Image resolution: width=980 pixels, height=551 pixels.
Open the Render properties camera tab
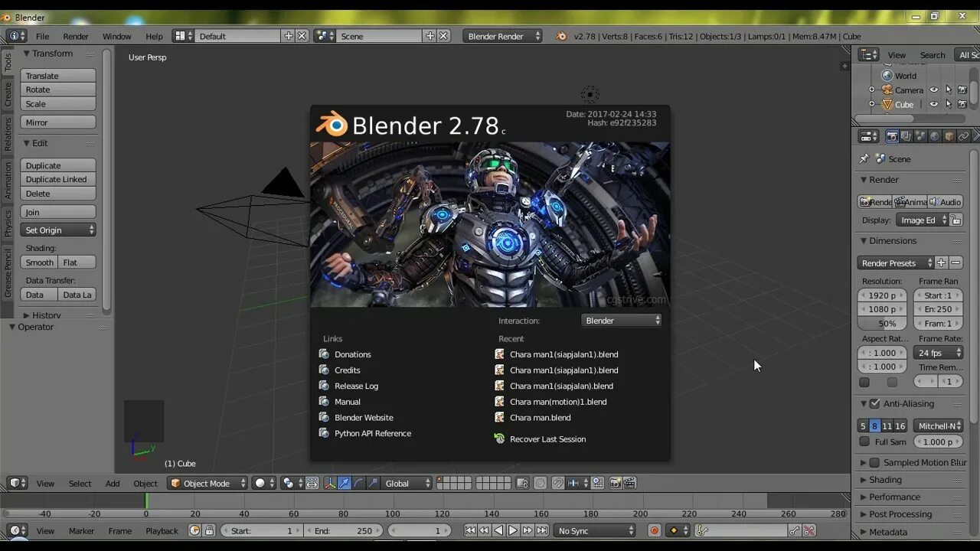point(892,136)
